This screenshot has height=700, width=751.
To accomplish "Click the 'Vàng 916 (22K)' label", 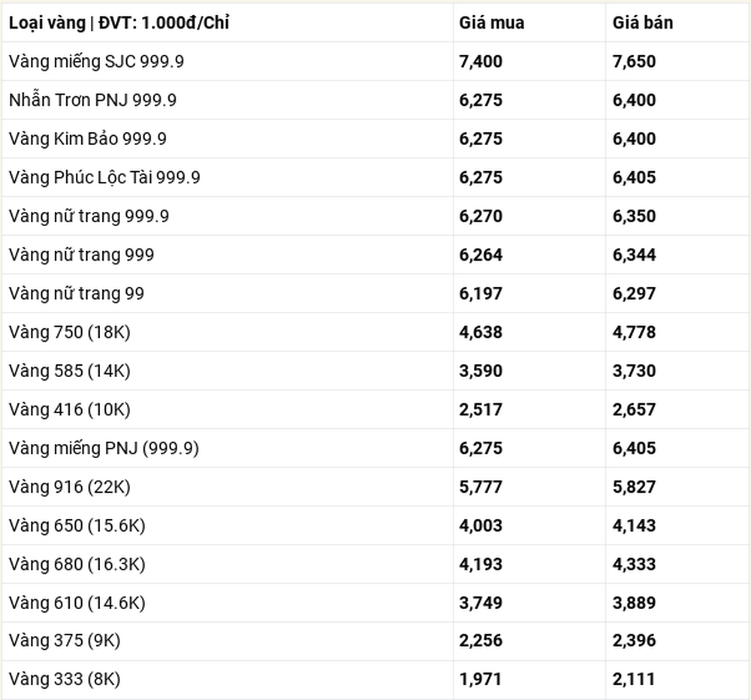I will click(69, 487).
